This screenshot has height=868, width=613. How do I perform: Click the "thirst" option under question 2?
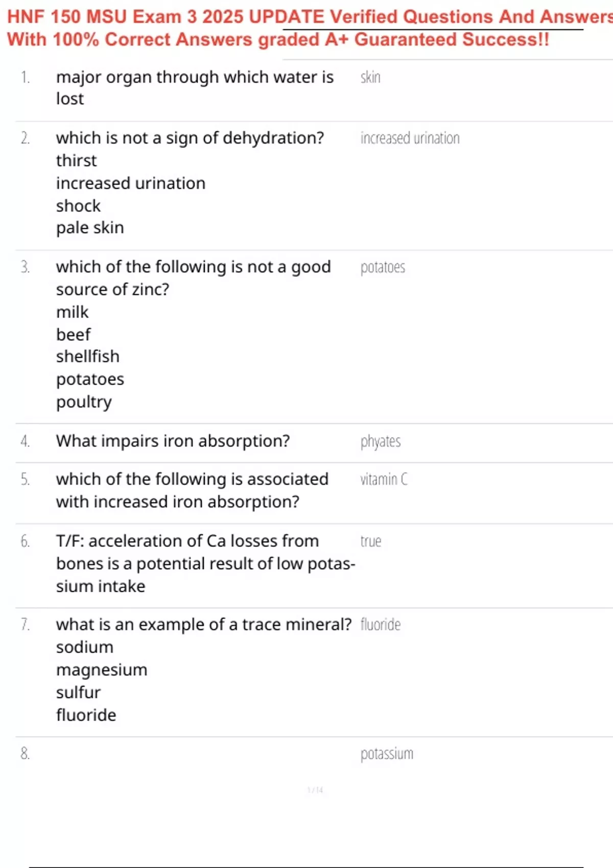(76, 160)
